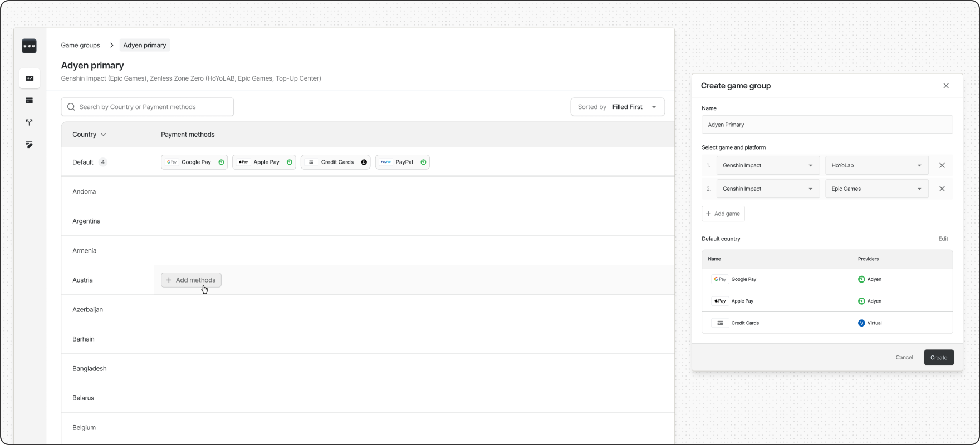
Task: Click Adyen badge on PayPal chip
Action: coord(423,162)
